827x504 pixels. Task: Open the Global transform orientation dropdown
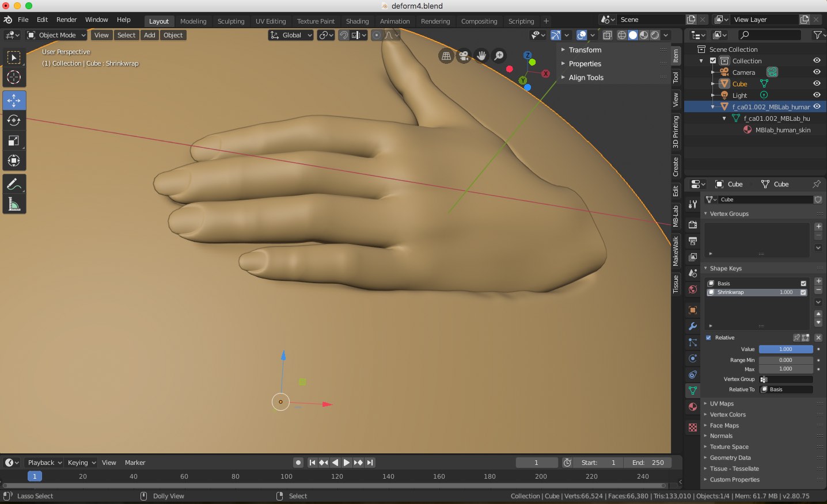tap(291, 35)
